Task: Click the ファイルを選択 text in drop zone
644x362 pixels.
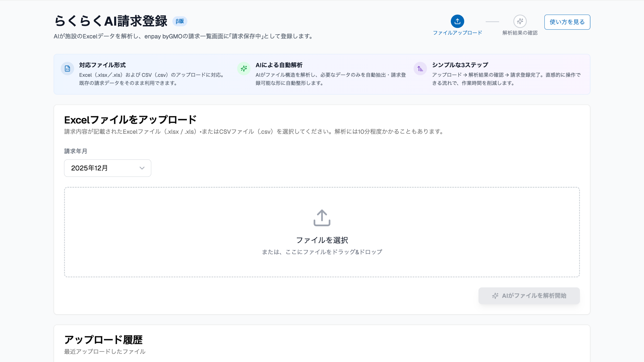Action: (322, 240)
